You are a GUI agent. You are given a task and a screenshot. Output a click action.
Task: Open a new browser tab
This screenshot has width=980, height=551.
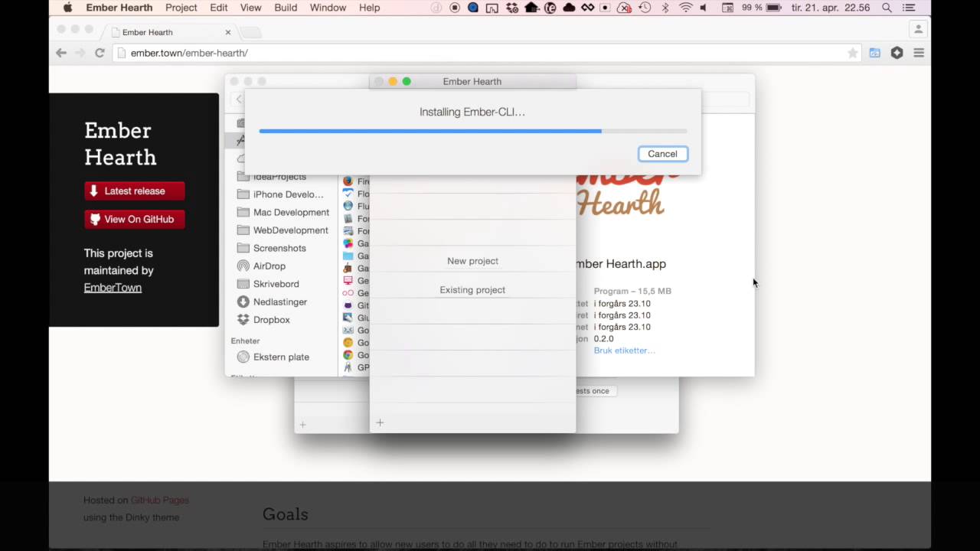click(251, 32)
